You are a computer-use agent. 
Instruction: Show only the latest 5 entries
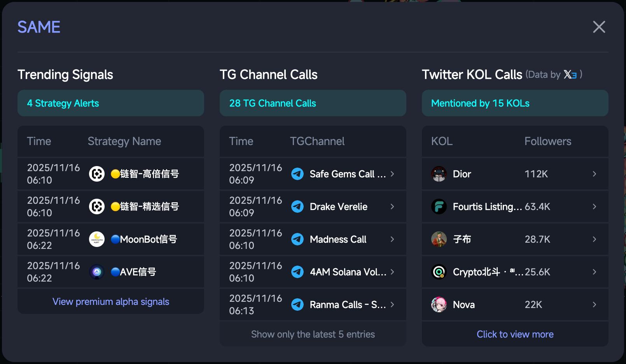coord(313,334)
